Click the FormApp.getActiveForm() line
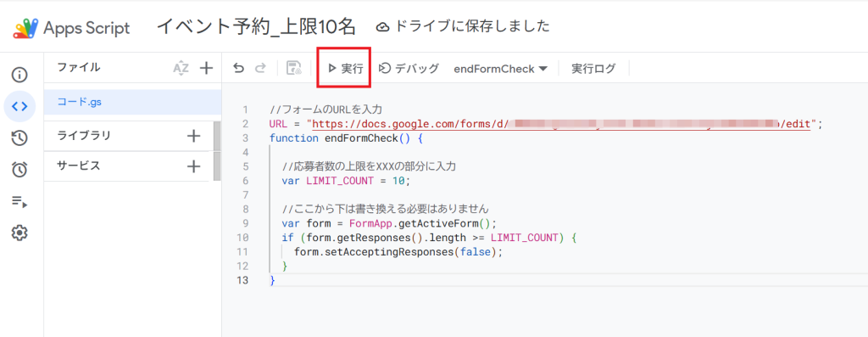 pos(389,224)
